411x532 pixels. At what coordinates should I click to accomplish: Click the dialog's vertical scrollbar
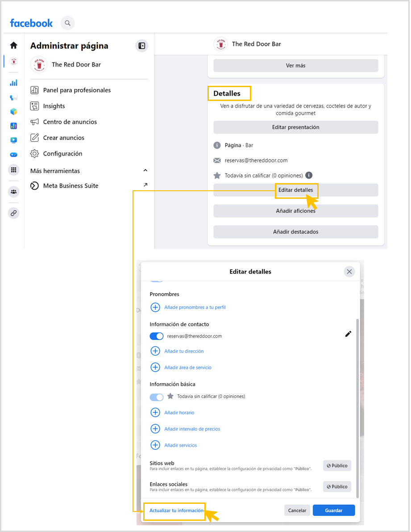[357, 402]
